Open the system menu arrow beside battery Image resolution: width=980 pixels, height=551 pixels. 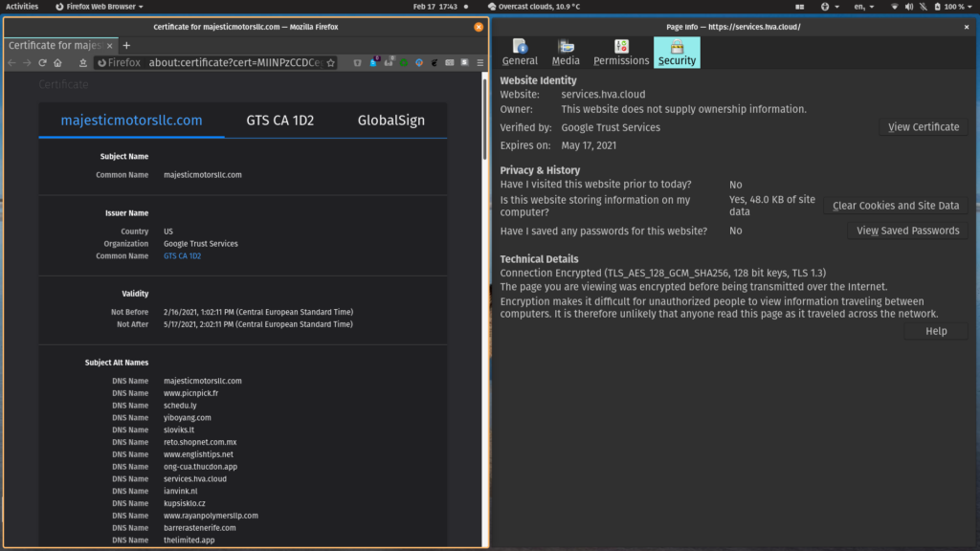point(970,7)
